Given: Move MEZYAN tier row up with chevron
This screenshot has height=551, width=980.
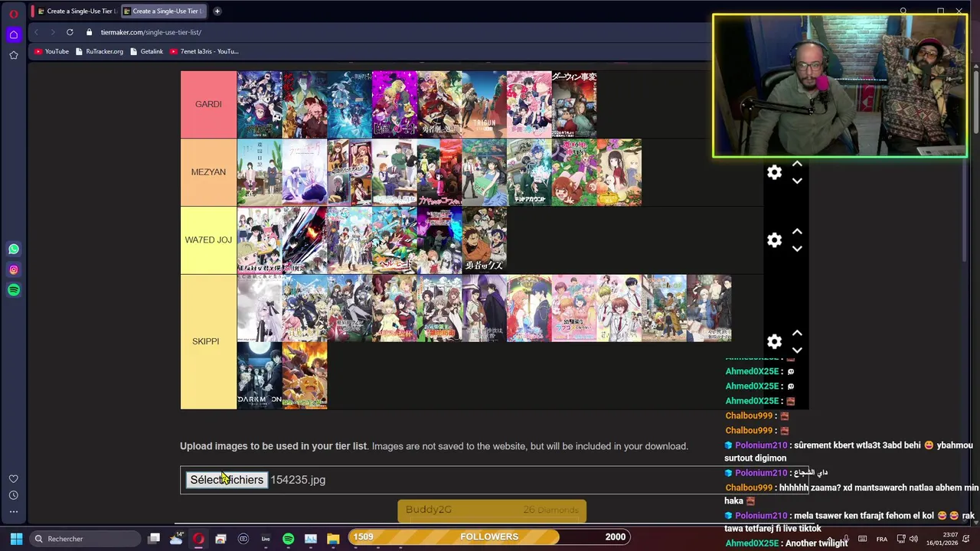Looking at the screenshot, I should (797, 164).
